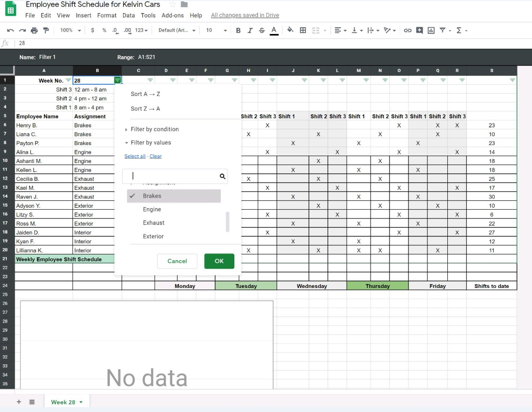Open the Edit menu

46,15
